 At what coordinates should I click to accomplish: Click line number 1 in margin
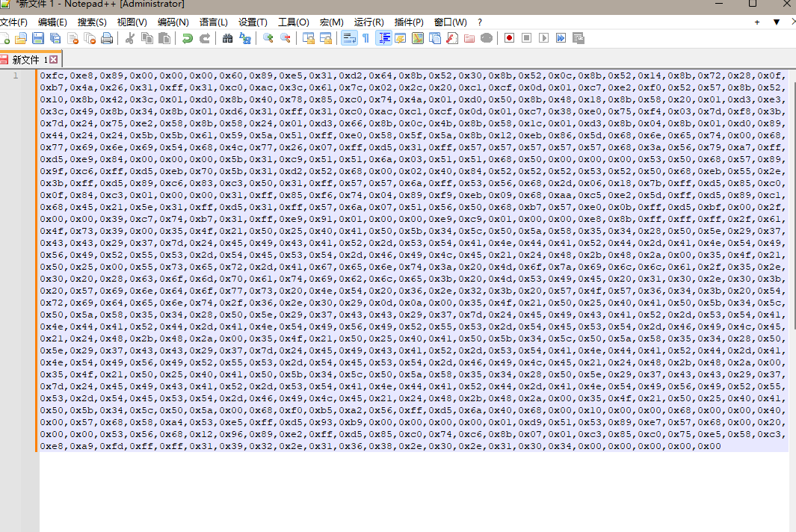pyautogui.click(x=16, y=75)
